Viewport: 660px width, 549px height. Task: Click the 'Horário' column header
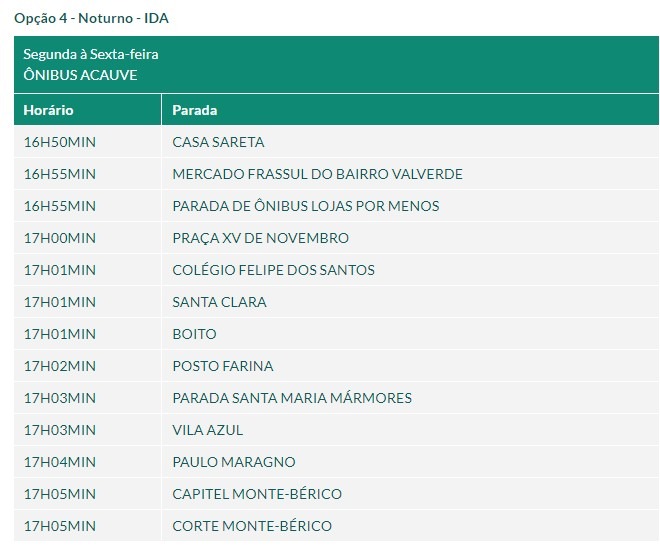click(x=49, y=110)
